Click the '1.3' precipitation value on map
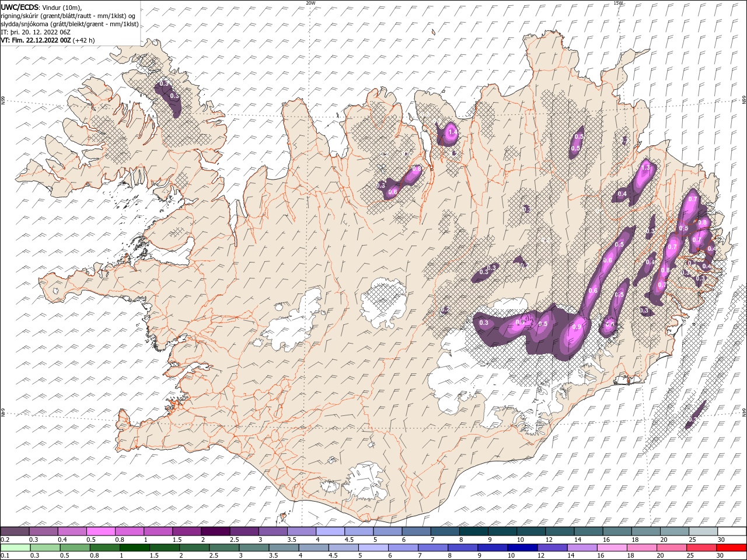The image size is (747, 560). point(645,167)
